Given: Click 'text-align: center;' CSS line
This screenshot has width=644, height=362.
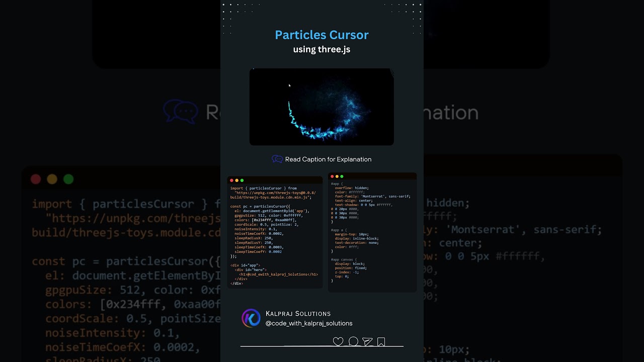Looking at the screenshot, I should click(354, 201).
